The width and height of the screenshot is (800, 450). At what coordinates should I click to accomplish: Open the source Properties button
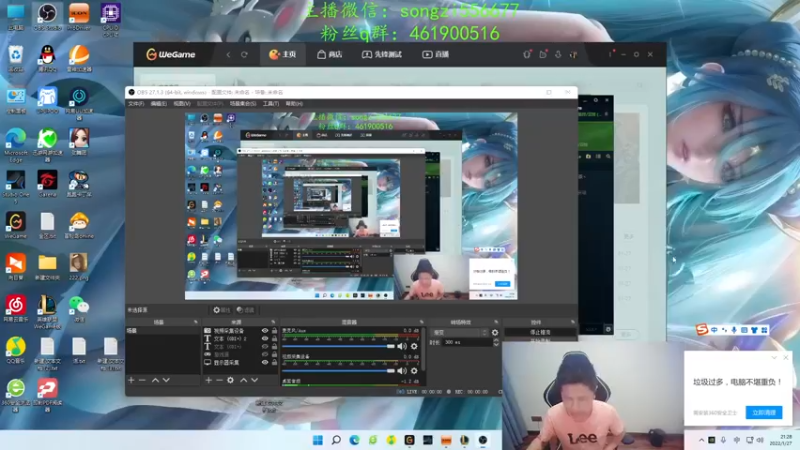221,310
